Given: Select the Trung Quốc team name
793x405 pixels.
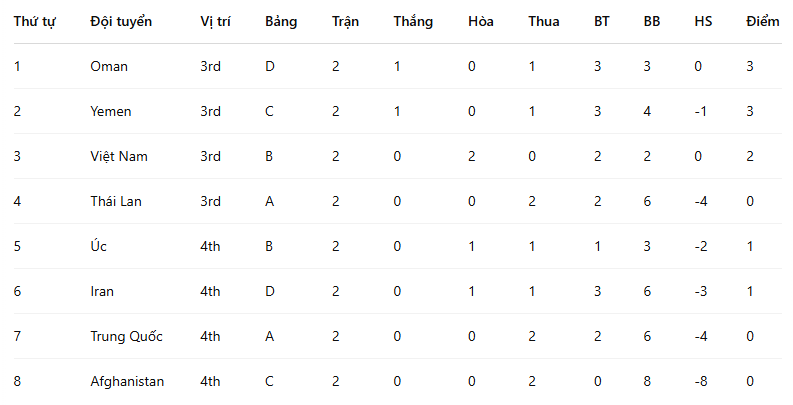Looking at the screenshot, I should [126, 336].
